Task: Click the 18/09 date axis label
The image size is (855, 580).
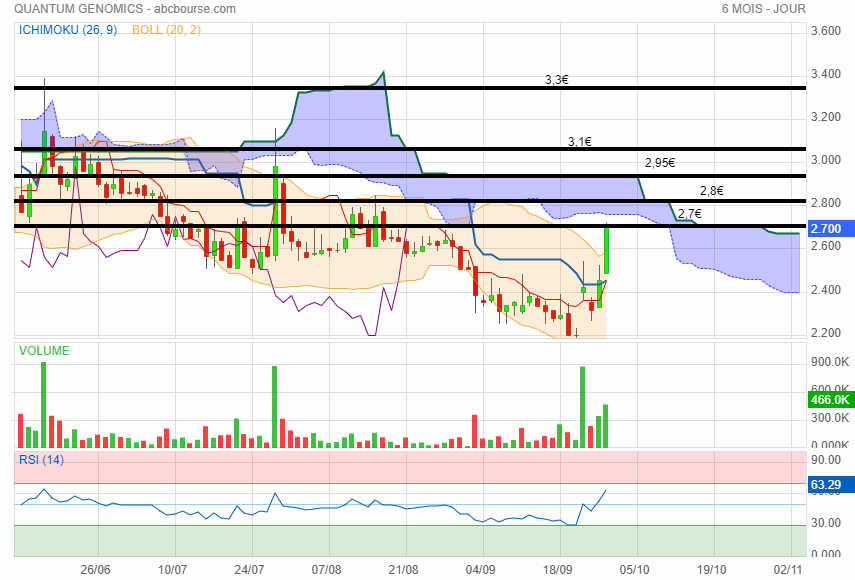Action: pos(557,570)
